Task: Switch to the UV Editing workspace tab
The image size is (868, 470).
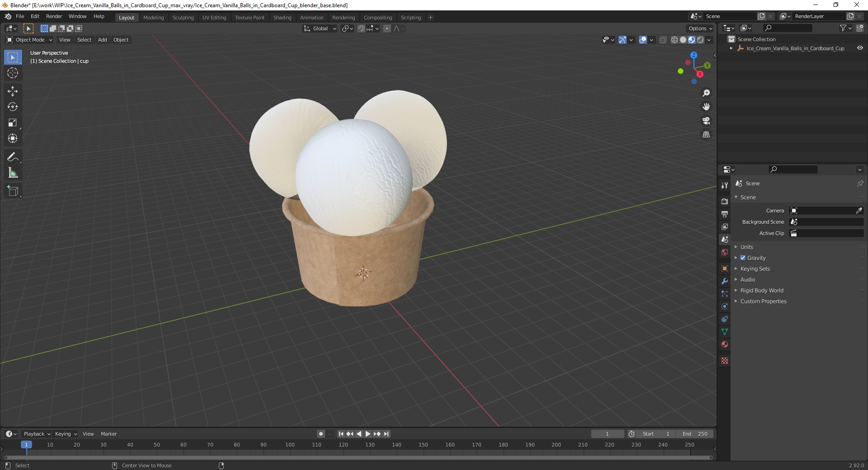Action: click(x=214, y=18)
